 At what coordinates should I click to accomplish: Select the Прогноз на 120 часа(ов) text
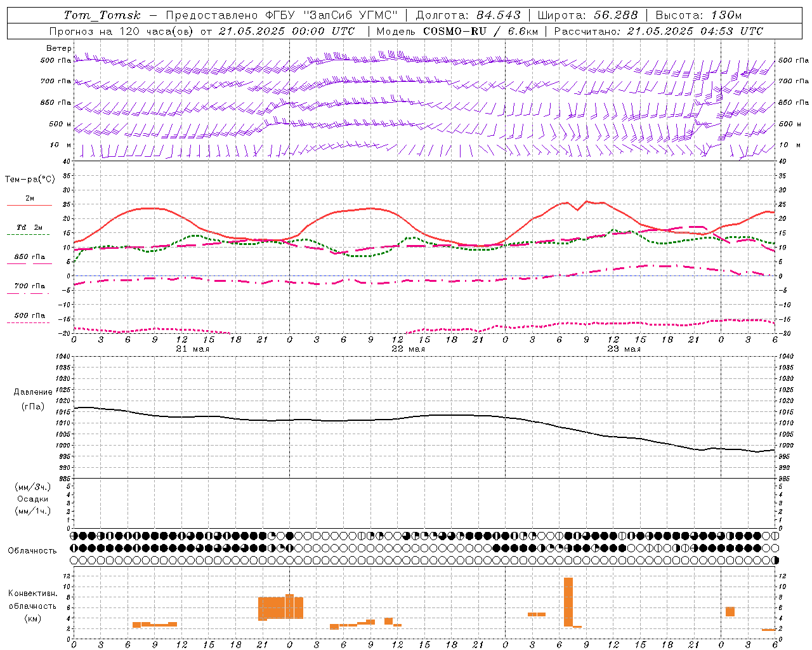122,31
